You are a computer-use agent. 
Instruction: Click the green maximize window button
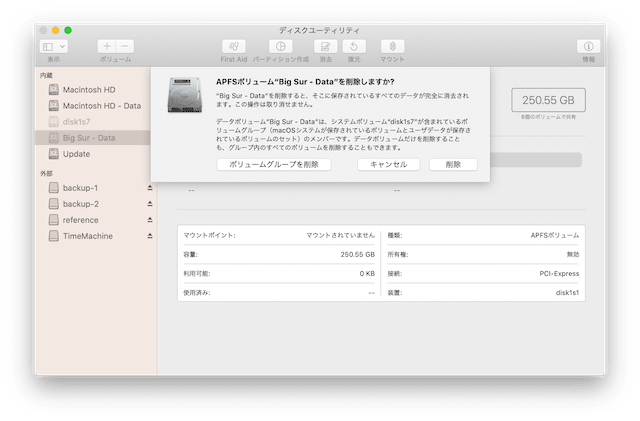68,30
